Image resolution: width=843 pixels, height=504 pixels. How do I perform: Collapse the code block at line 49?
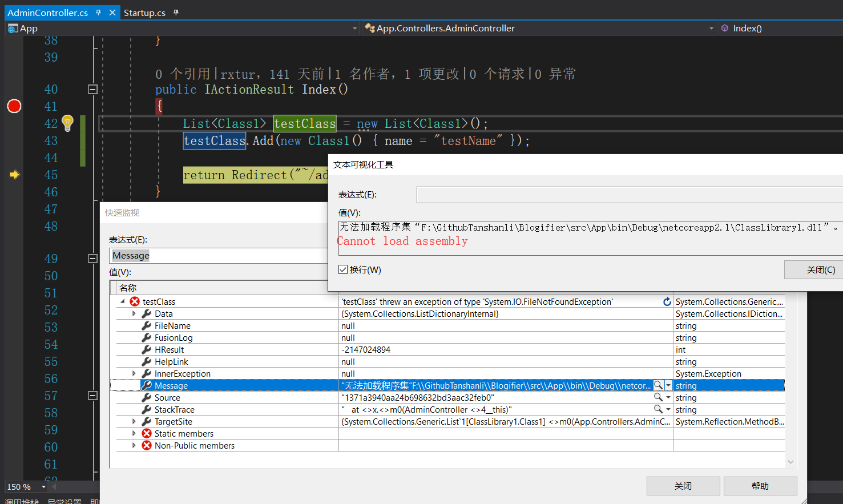92,259
